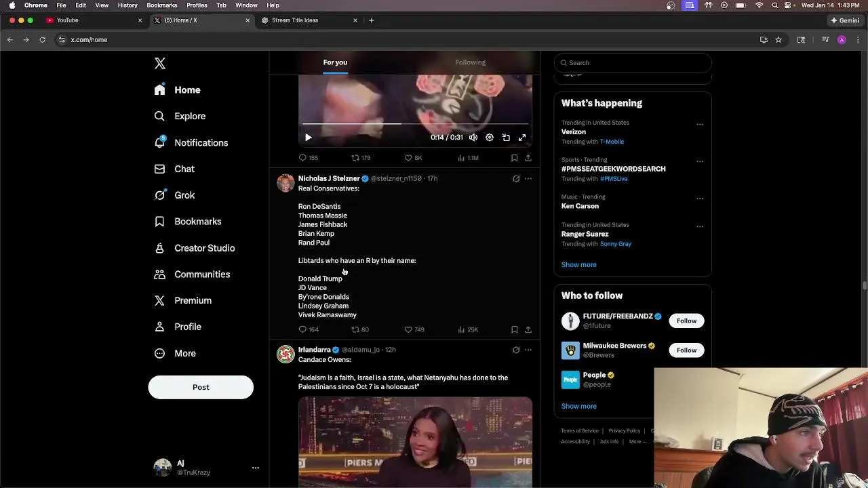
Task: Follow Milwaukee Brewers
Action: tap(686, 350)
